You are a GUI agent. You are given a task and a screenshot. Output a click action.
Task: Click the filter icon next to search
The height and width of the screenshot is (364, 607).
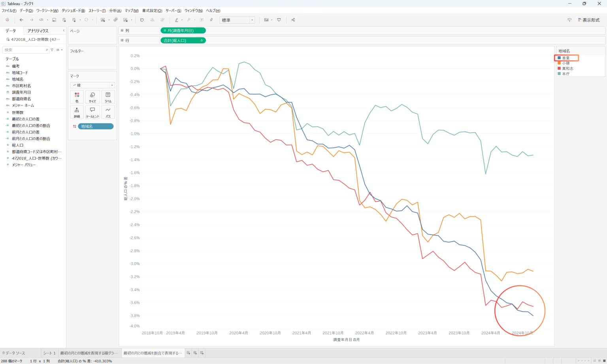[x=52, y=50]
